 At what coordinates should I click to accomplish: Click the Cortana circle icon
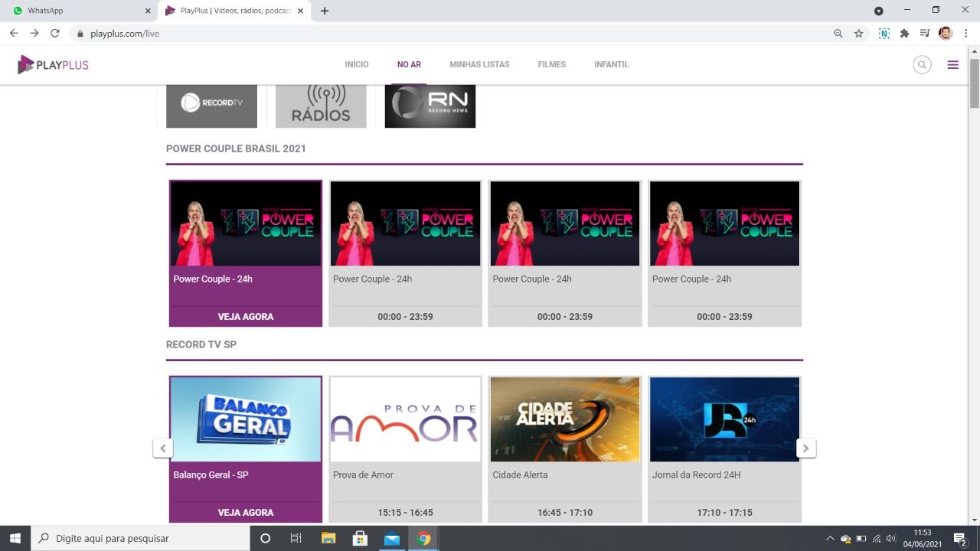tap(265, 538)
